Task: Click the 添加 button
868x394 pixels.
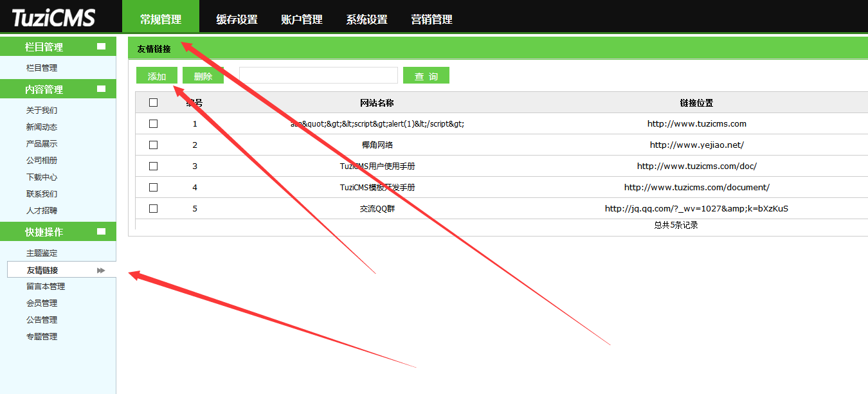Action: (x=157, y=76)
